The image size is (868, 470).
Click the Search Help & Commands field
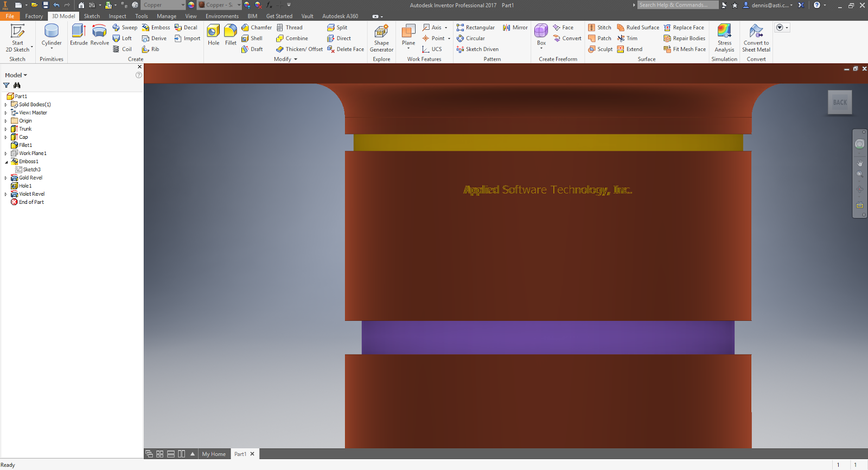coord(678,5)
